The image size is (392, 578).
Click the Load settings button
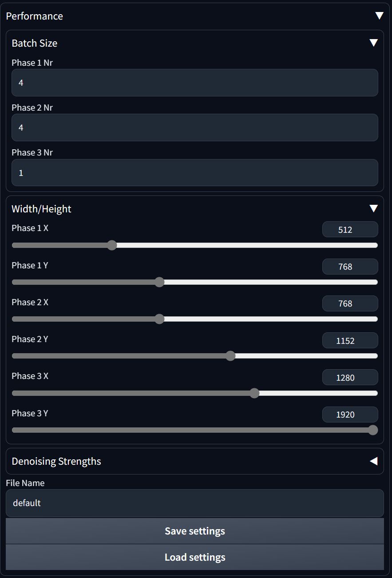[x=195, y=557]
